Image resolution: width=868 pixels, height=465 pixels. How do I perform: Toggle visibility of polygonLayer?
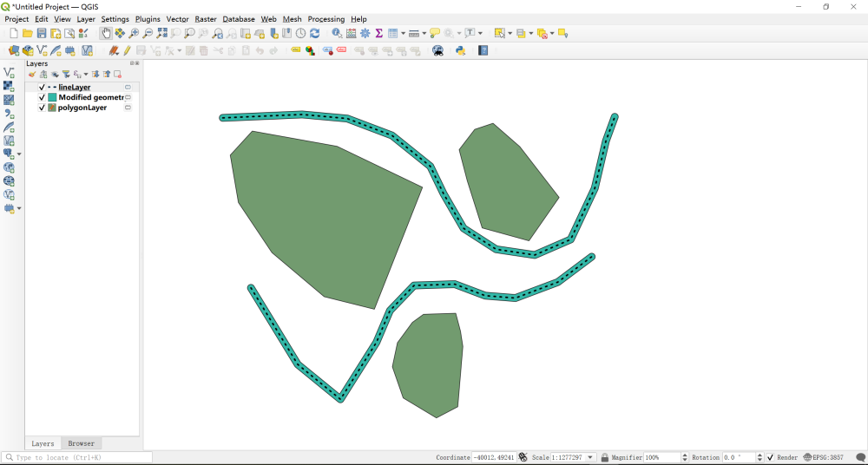[42, 108]
